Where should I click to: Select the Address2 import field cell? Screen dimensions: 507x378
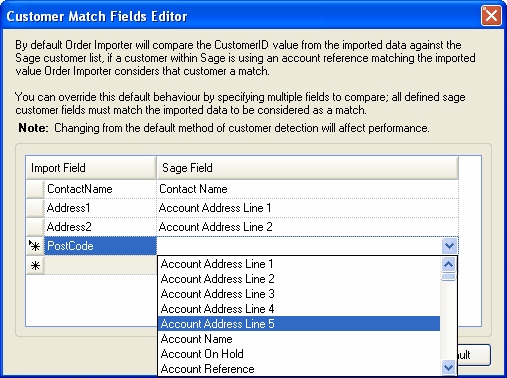point(100,227)
